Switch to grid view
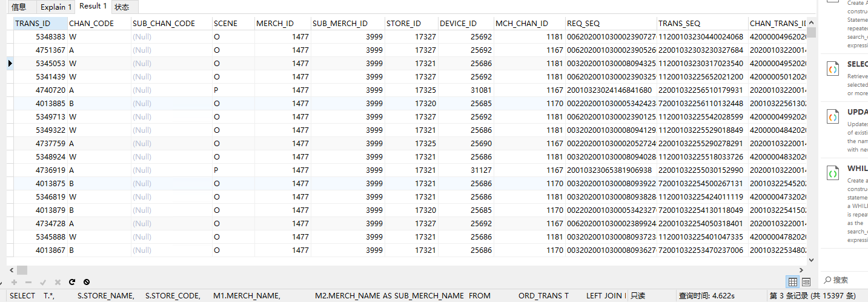Viewport: 868px width, 302px height. pos(792,282)
